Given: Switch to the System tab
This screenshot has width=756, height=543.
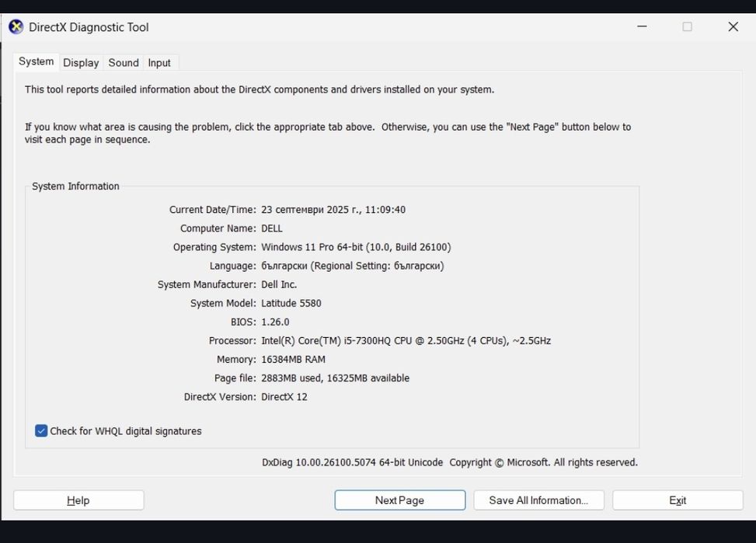Looking at the screenshot, I should [x=37, y=61].
